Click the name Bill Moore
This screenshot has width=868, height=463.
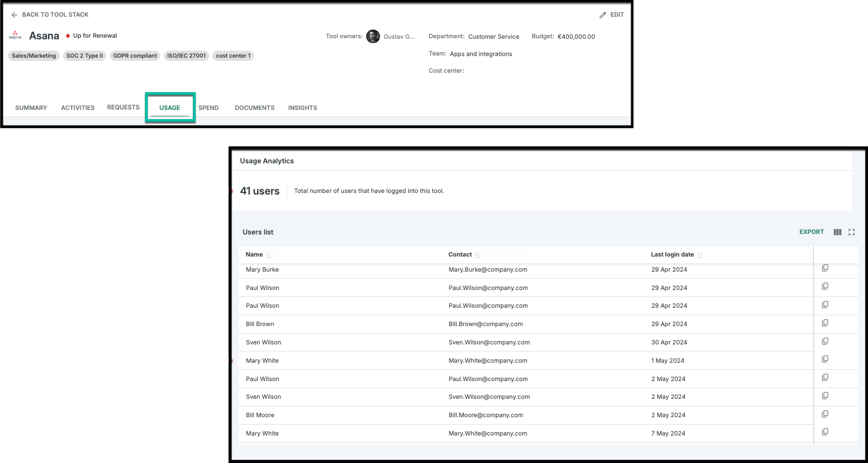tap(260, 415)
